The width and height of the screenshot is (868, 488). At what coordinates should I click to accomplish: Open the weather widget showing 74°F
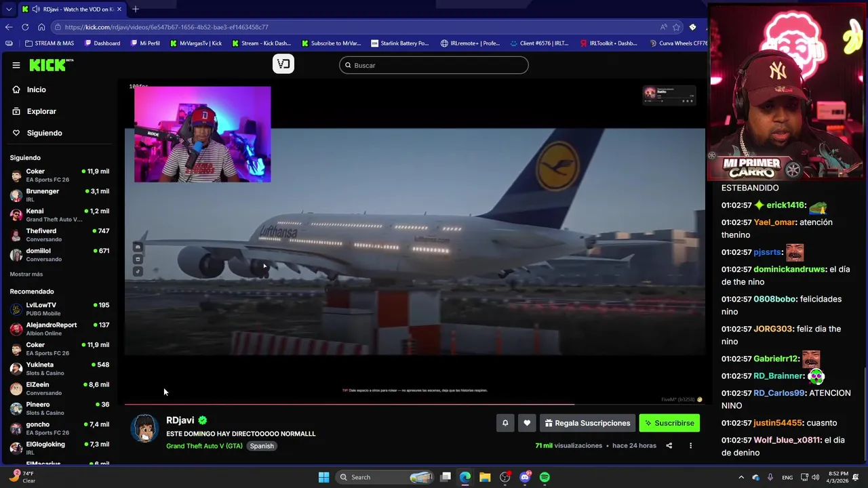point(20,477)
